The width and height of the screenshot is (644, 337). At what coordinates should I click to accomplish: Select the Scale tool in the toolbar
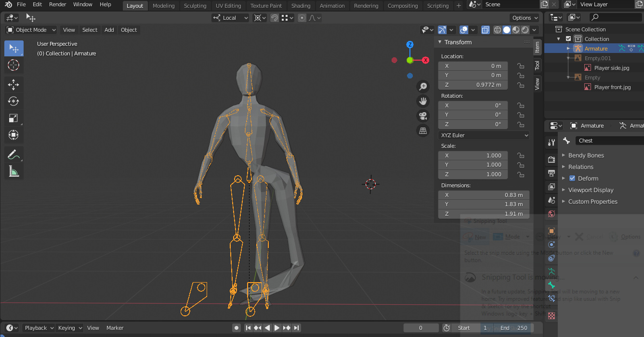pos(13,118)
